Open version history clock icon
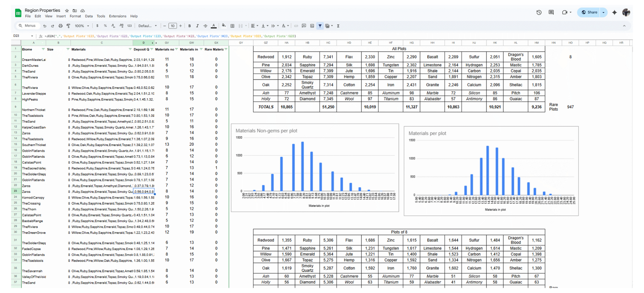The width and height of the screenshot is (644, 293). (539, 12)
